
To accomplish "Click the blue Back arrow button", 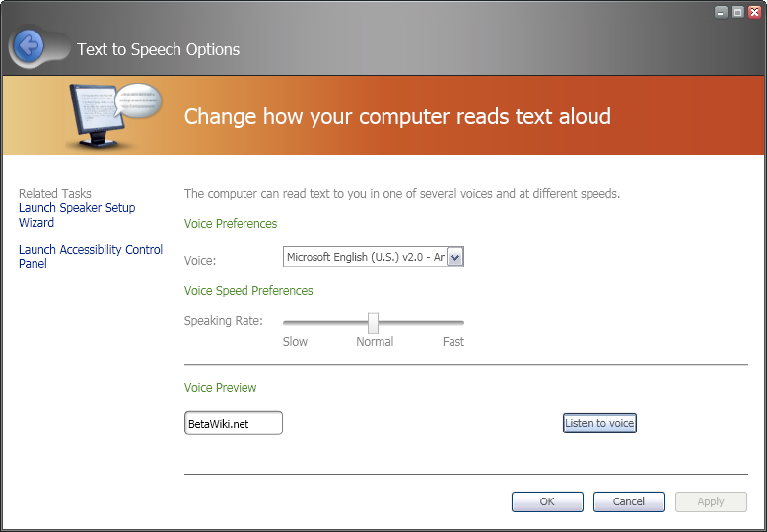I will (x=29, y=45).
